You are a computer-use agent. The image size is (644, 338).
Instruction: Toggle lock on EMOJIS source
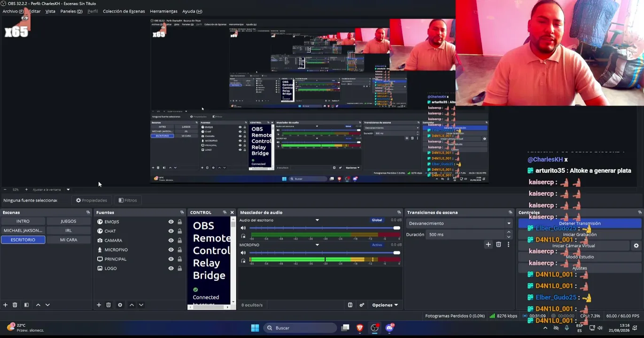click(179, 222)
